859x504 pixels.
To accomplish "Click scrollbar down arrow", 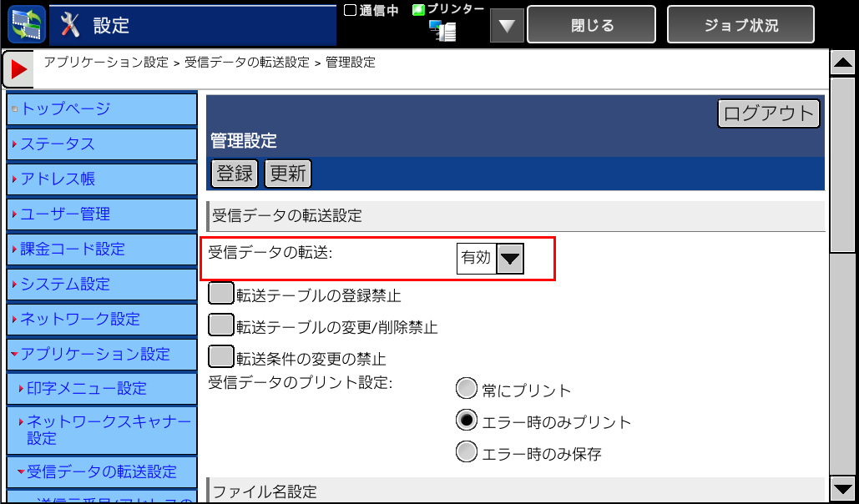I will point(843,490).
